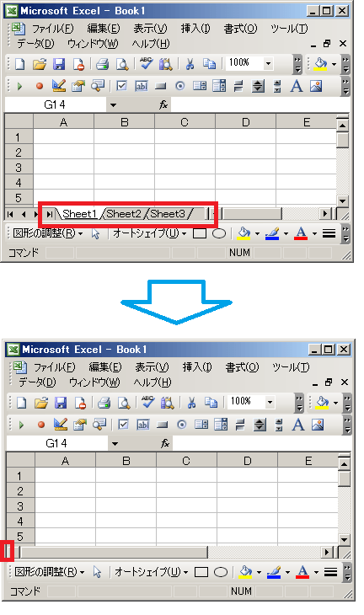Image resolution: width=364 pixels, height=615 pixels.
Task: Open 表示(V) menu in lower Excel window
Action: (152, 367)
